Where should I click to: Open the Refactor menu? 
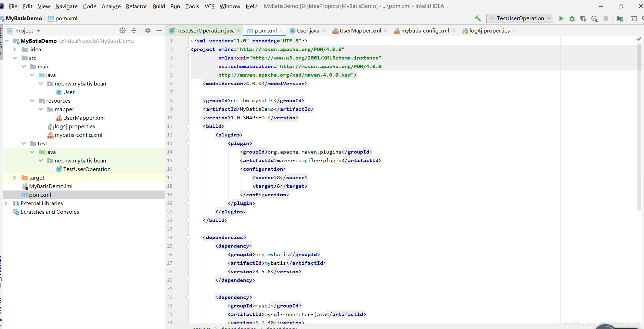[x=137, y=6]
